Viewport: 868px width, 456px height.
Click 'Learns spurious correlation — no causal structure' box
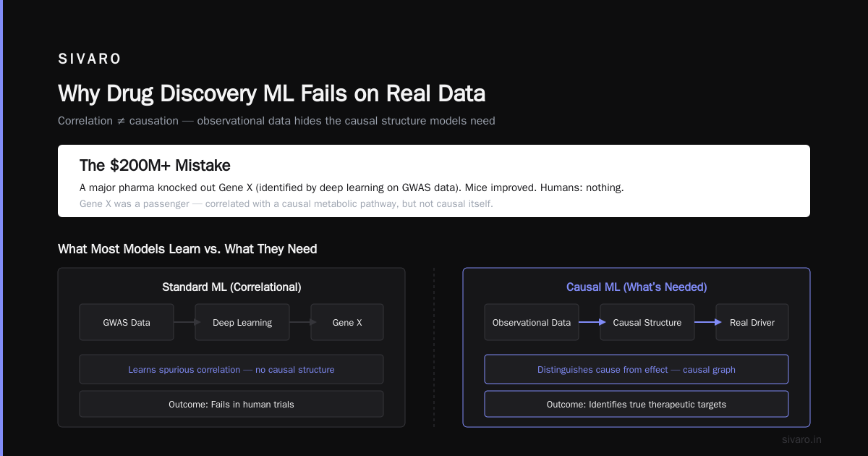point(231,369)
